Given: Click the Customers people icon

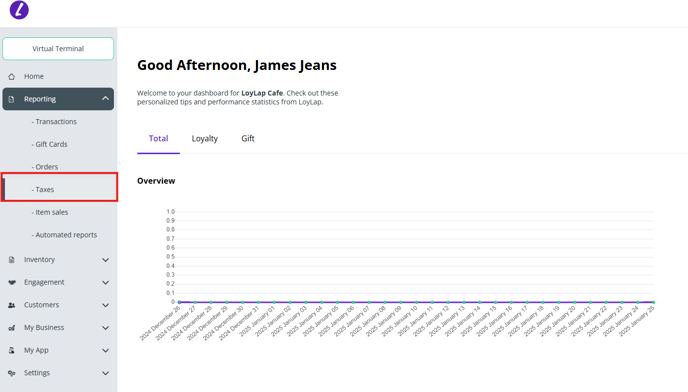Looking at the screenshot, I should 12,305.
